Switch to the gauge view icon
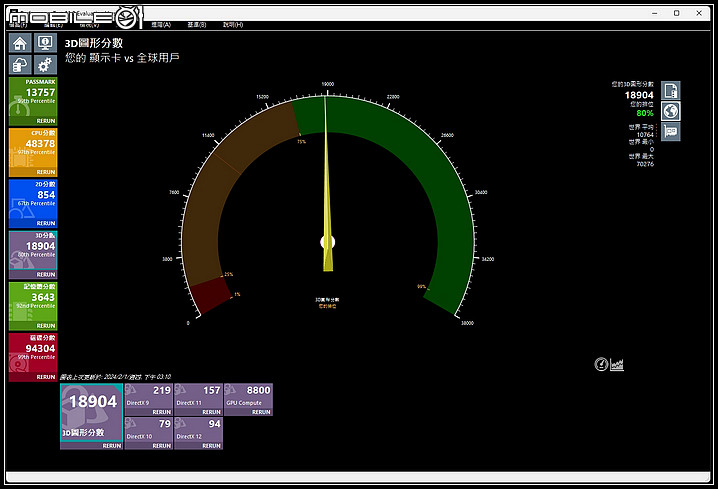Screen dimensions: 718x489 click(601, 364)
